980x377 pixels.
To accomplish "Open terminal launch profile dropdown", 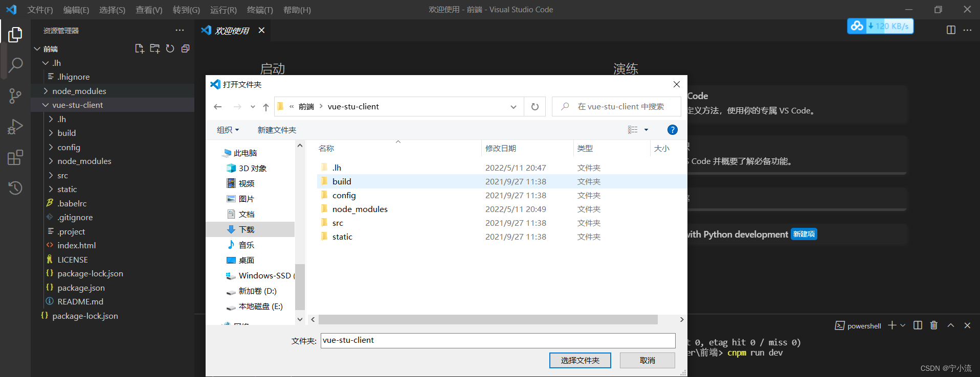I will pyautogui.click(x=903, y=325).
